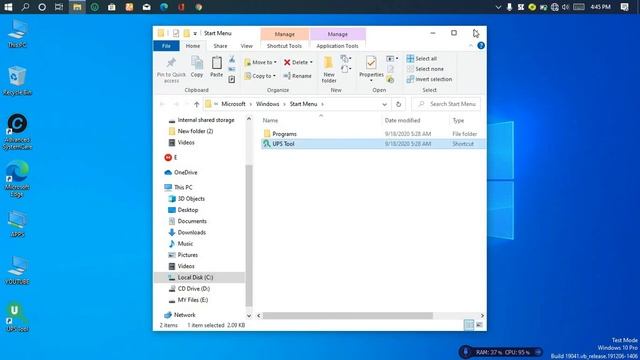
Task: Select Network in navigation pane
Action: coord(184,315)
